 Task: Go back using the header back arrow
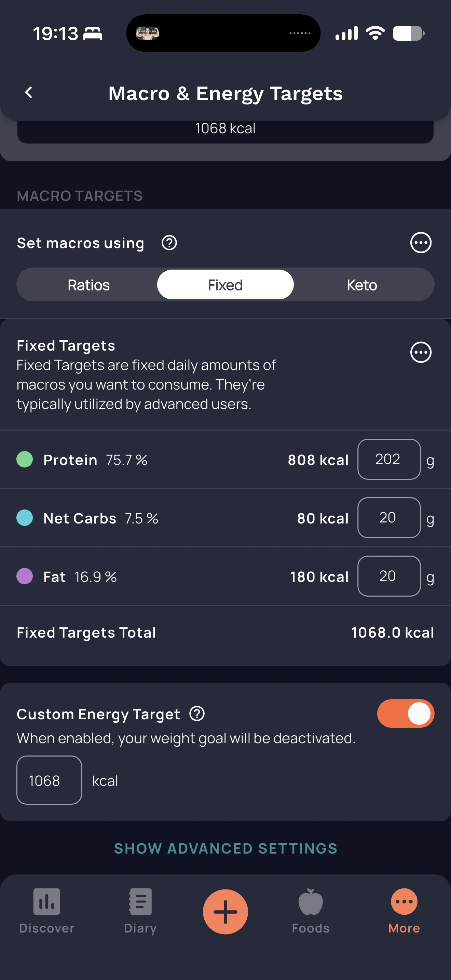[28, 93]
